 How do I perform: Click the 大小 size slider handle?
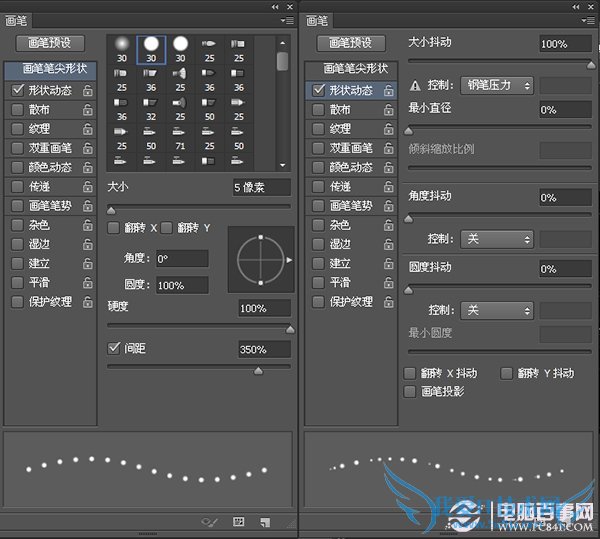pos(111,210)
